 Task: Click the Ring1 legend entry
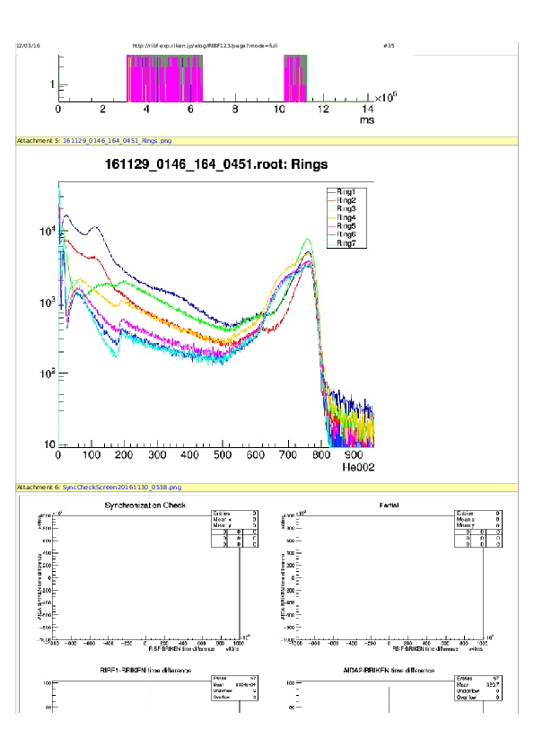346,192
